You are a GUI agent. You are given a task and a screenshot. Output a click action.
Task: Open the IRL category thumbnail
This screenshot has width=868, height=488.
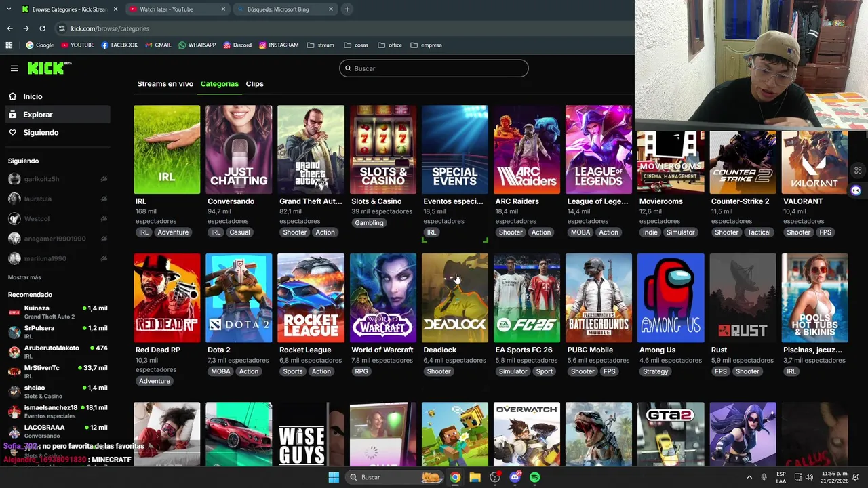click(167, 149)
